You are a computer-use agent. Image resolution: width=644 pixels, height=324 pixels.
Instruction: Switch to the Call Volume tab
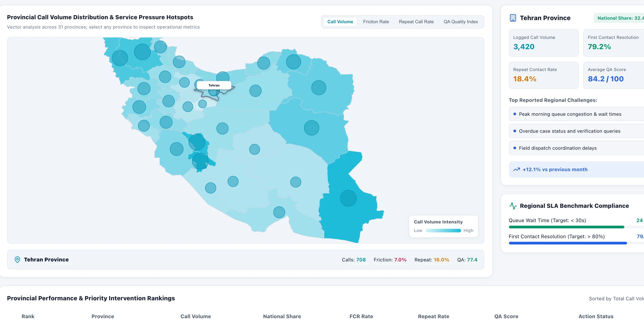[340, 22]
